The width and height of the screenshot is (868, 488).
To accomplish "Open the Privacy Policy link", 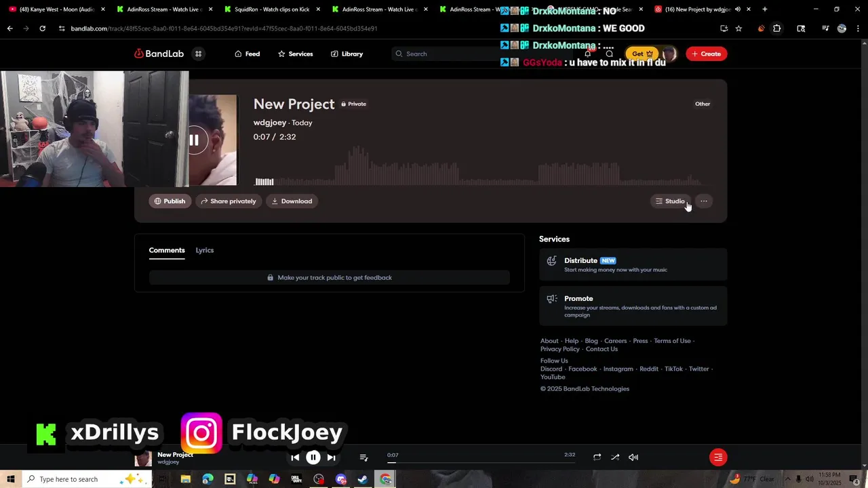I will coord(560,349).
